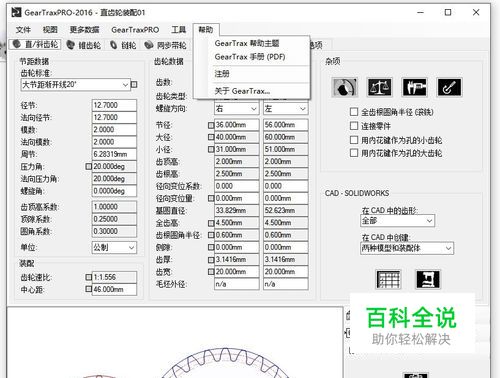Toggle the lock box beside 大径

click(211, 137)
